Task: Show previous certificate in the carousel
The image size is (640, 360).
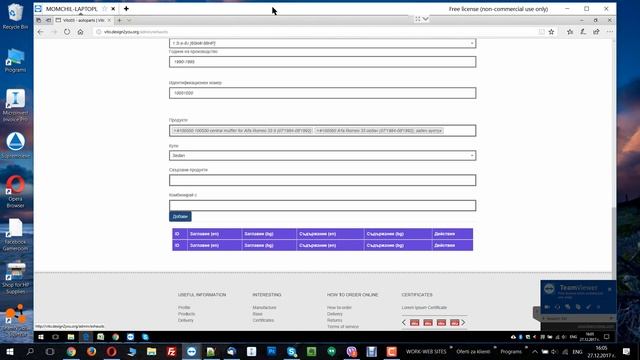Action: [x=404, y=322]
